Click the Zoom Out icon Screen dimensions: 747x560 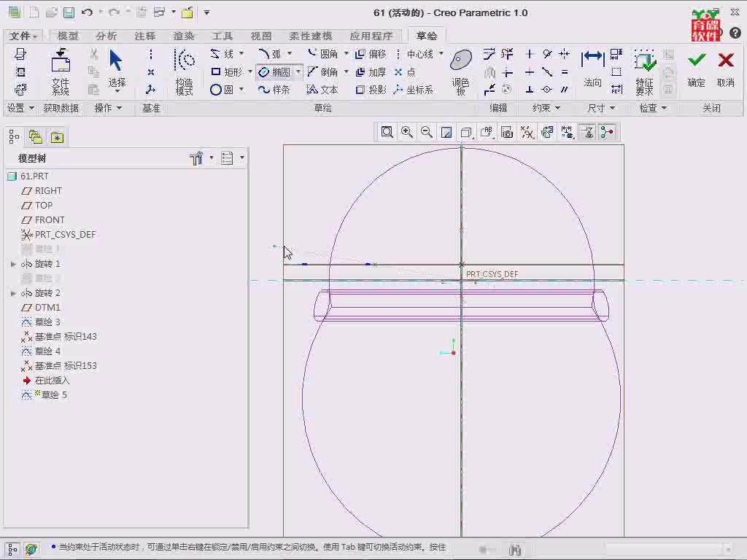[427, 133]
